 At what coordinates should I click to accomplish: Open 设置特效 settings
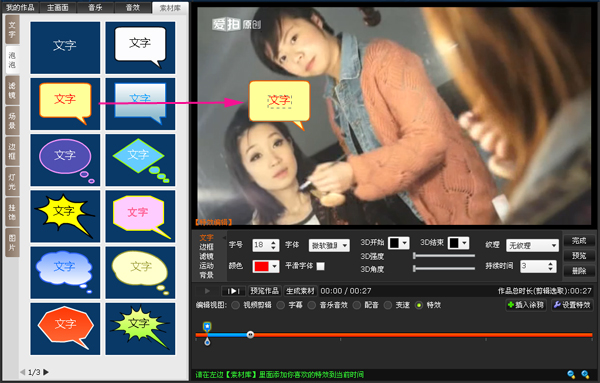(x=572, y=305)
